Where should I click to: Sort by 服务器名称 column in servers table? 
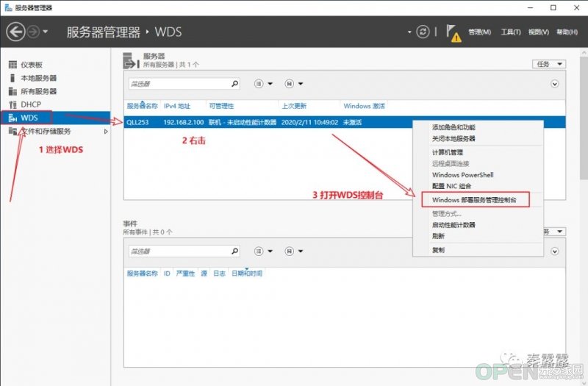click(142, 106)
